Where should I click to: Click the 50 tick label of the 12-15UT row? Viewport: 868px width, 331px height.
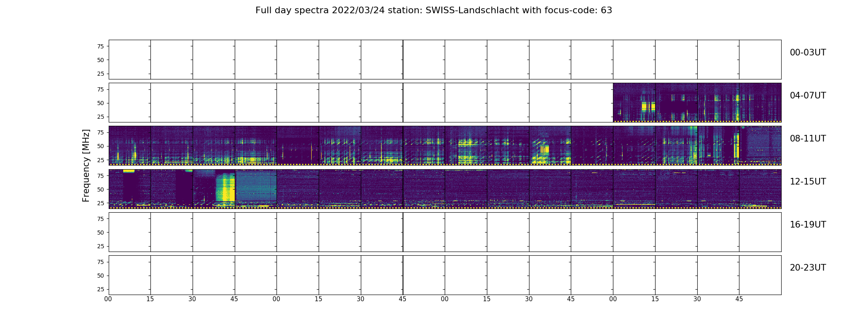coord(100,189)
